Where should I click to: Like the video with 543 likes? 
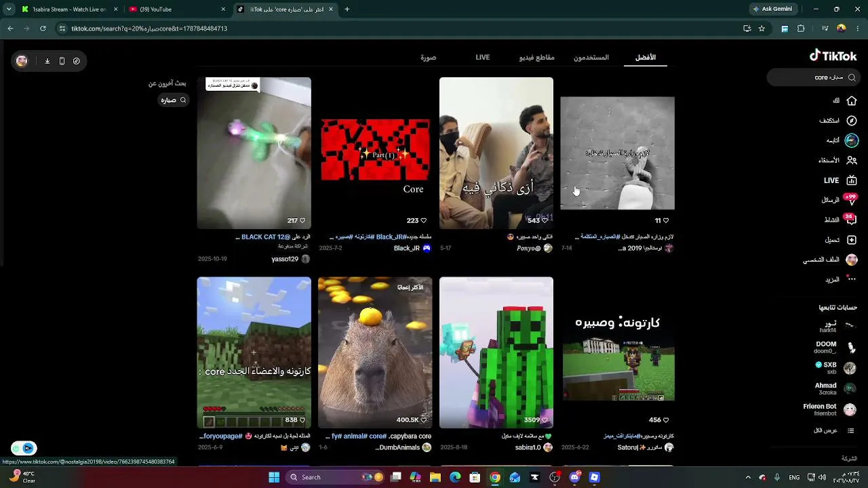tap(545, 221)
